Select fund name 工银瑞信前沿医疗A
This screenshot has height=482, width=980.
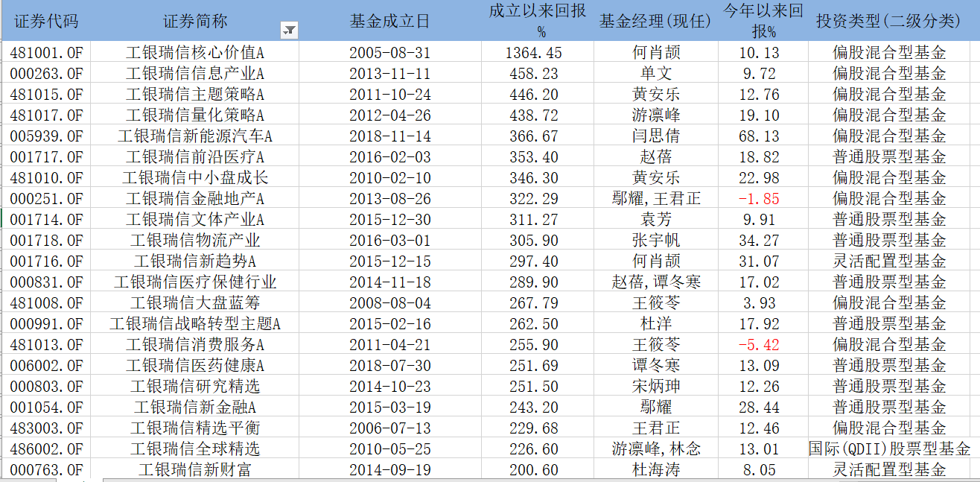[195, 156]
